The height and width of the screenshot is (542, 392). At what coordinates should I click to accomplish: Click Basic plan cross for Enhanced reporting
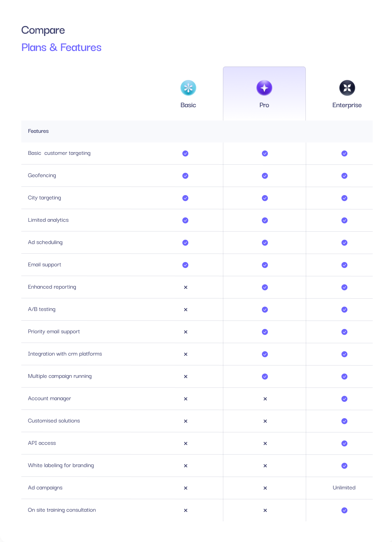click(x=186, y=287)
